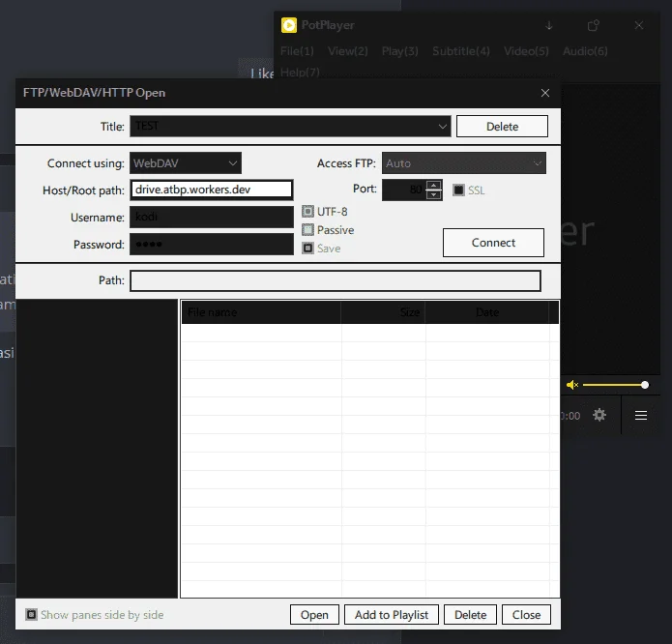
Task: Click the Delete button next to Title
Action: point(502,127)
